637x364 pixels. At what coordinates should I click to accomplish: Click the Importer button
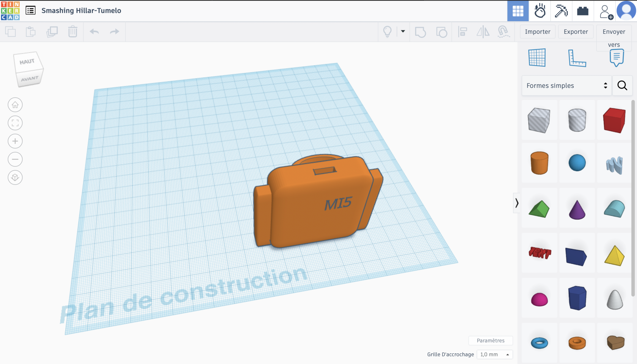(x=538, y=32)
